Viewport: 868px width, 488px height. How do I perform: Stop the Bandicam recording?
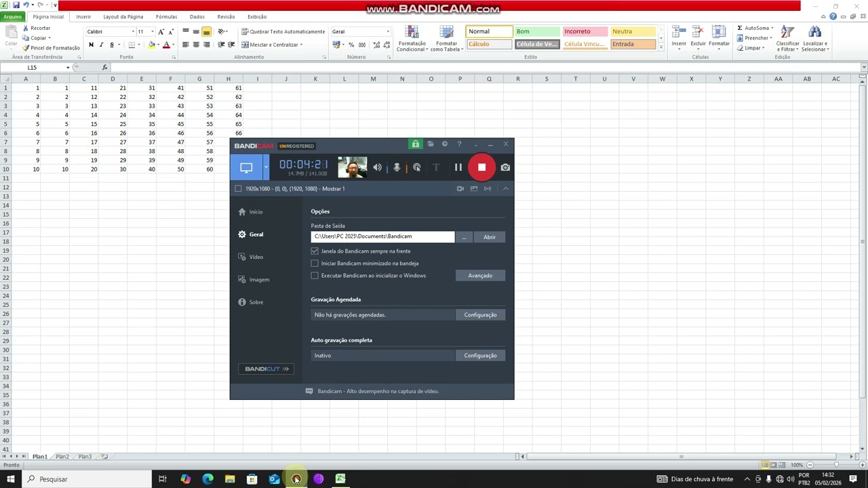coord(481,167)
